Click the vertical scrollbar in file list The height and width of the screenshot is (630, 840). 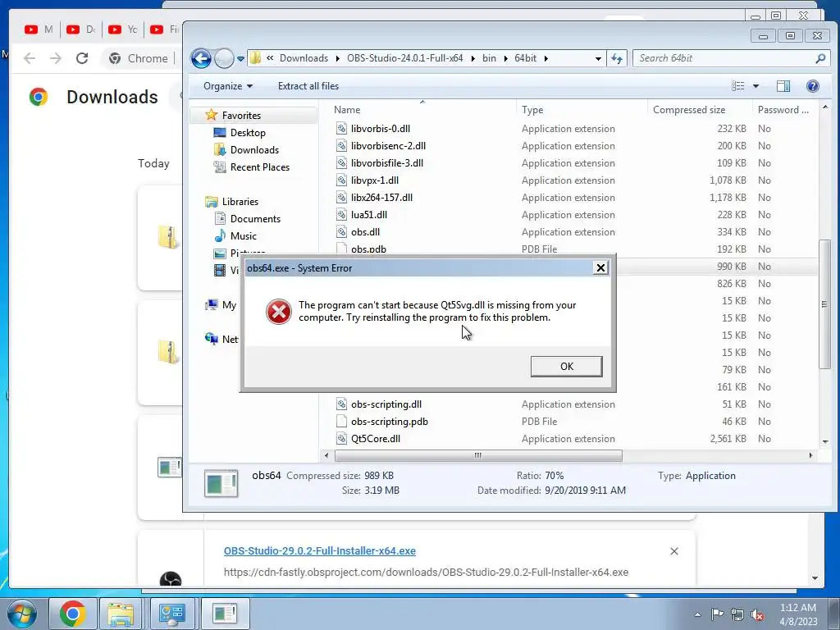pyautogui.click(x=824, y=304)
